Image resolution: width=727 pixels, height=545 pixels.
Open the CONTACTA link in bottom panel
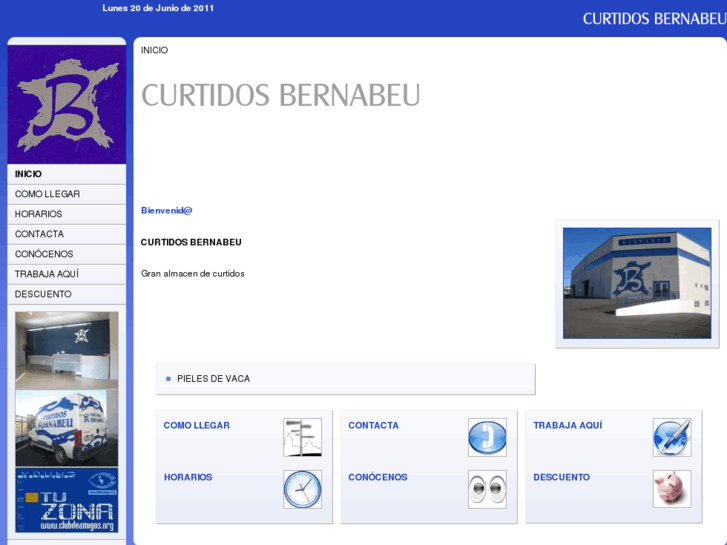tap(373, 425)
